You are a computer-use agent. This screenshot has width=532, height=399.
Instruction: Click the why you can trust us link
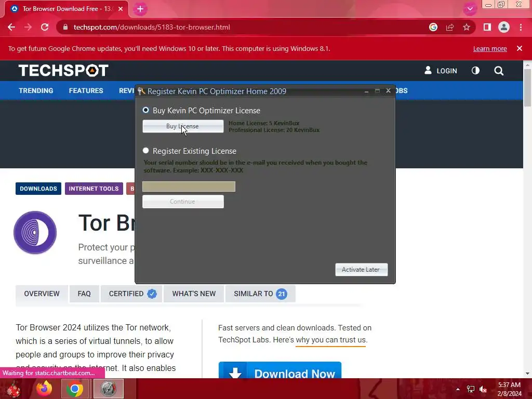click(x=331, y=340)
